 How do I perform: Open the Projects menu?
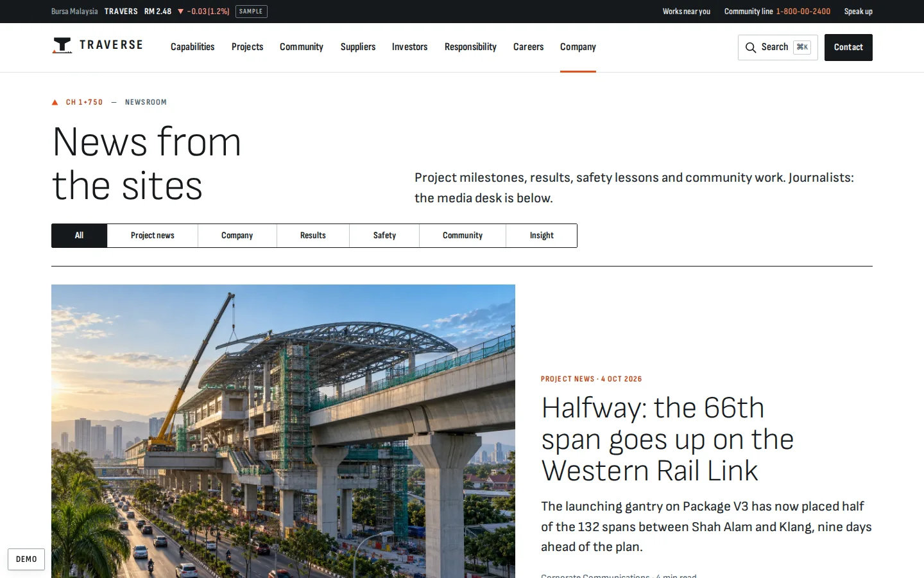(247, 47)
